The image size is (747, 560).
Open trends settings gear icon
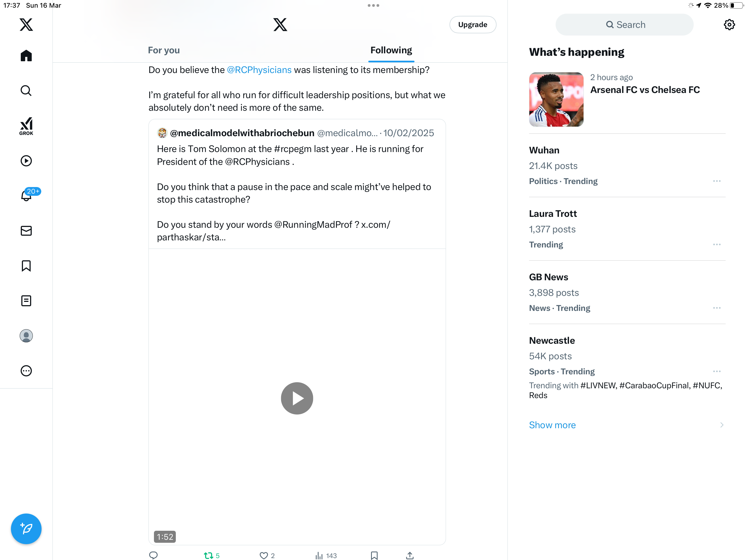[729, 25]
